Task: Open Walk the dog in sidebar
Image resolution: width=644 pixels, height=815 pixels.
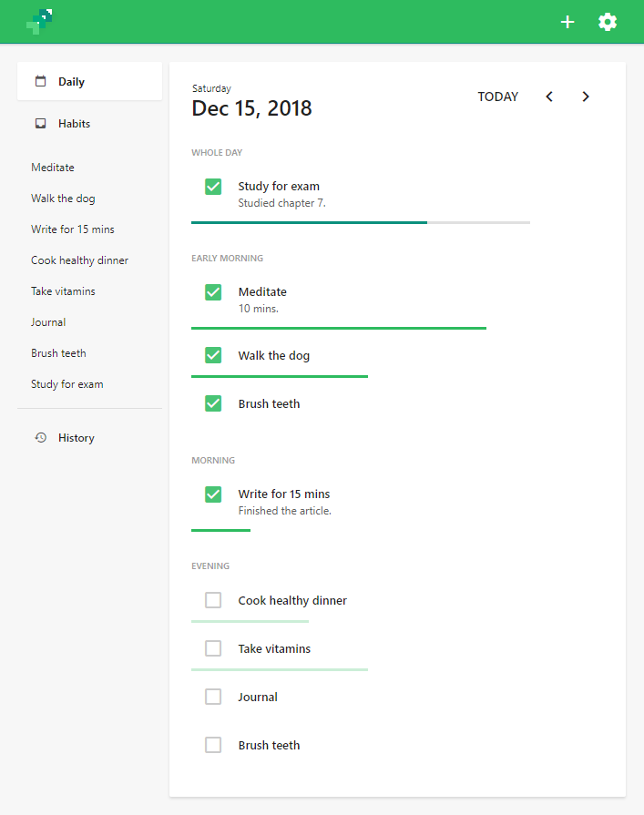Action: [63, 199]
